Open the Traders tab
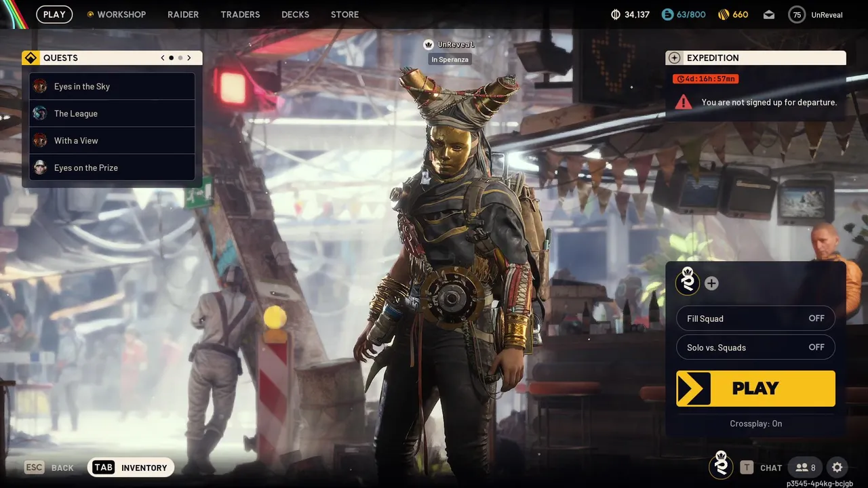 [x=240, y=14]
